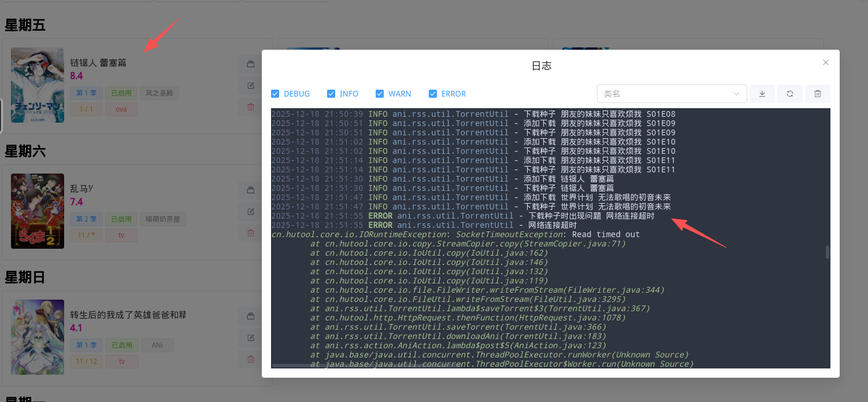Click the 8.4 rating
This screenshot has height=402, width=868.
pos(76,76)
